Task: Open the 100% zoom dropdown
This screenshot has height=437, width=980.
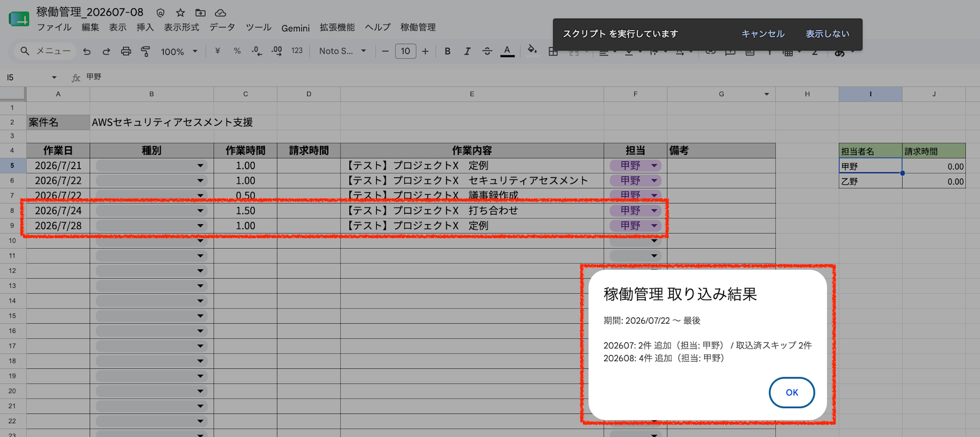Action: point(179,51)
